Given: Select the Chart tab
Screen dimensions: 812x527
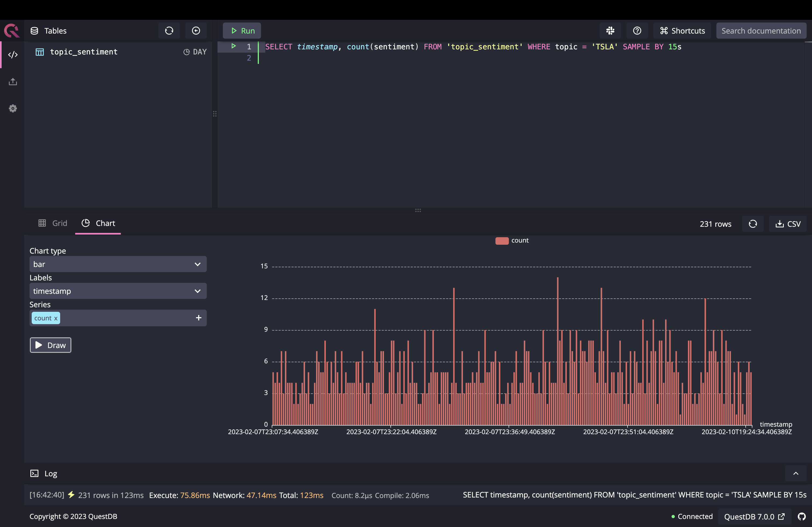Looking at the screenshot, I should [98, 223].
